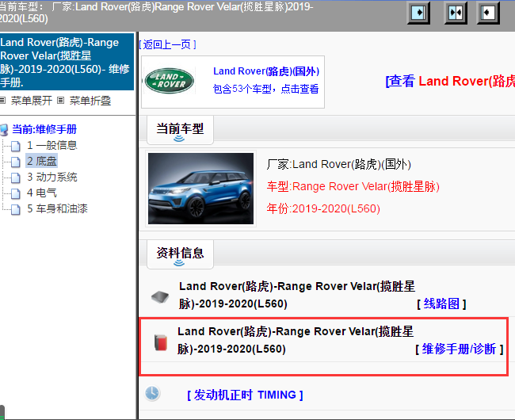The height and width of the screenshot is (420, 515).
Task: Click the left-pane expand arrow button in header
Action: [418, 13]
